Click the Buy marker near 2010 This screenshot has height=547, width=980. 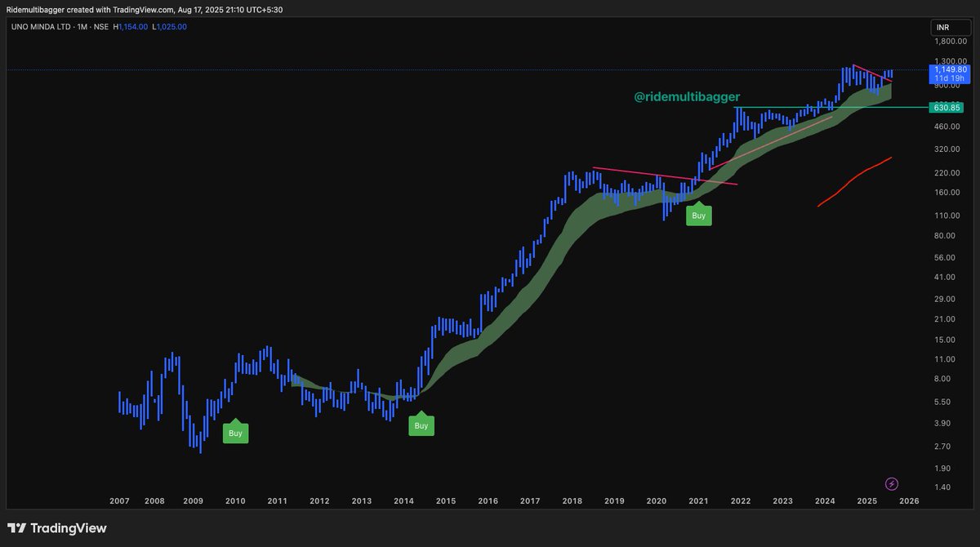coord(235,433)
